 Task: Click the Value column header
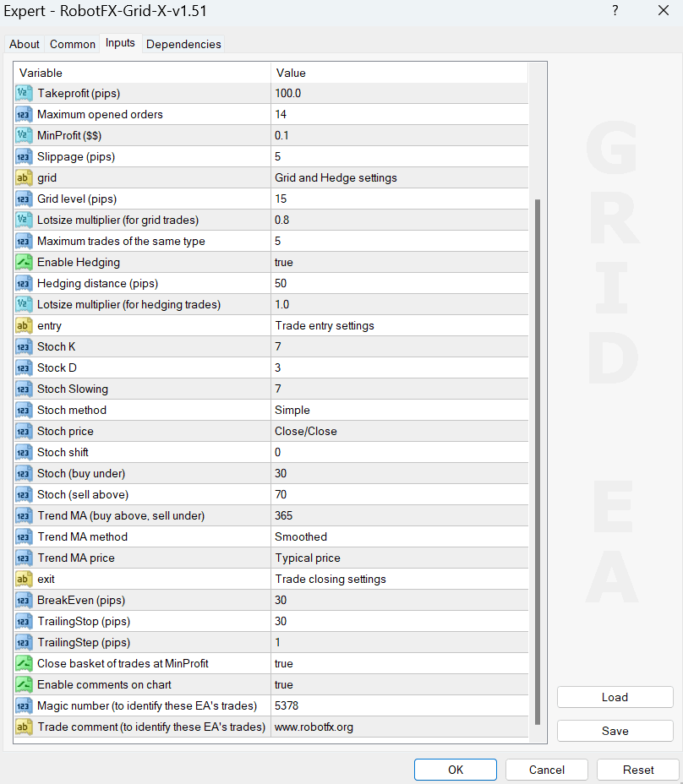(399, 73)
